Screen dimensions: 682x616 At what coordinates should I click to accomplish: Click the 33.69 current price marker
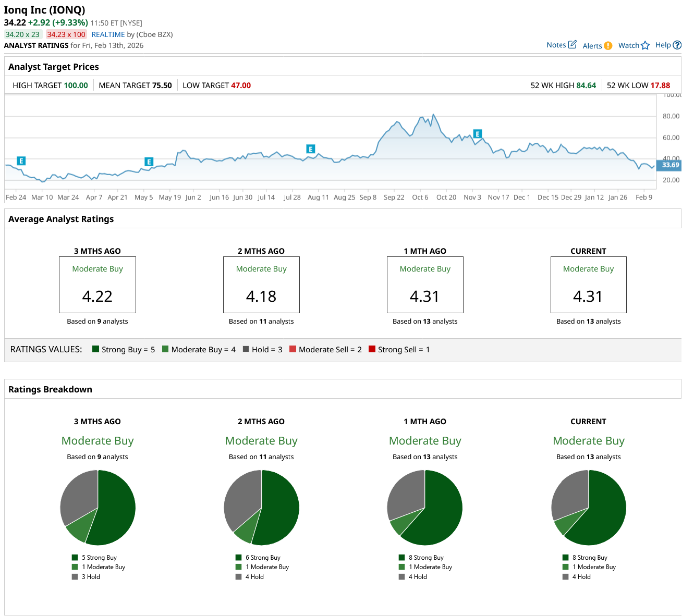(669, 165)
